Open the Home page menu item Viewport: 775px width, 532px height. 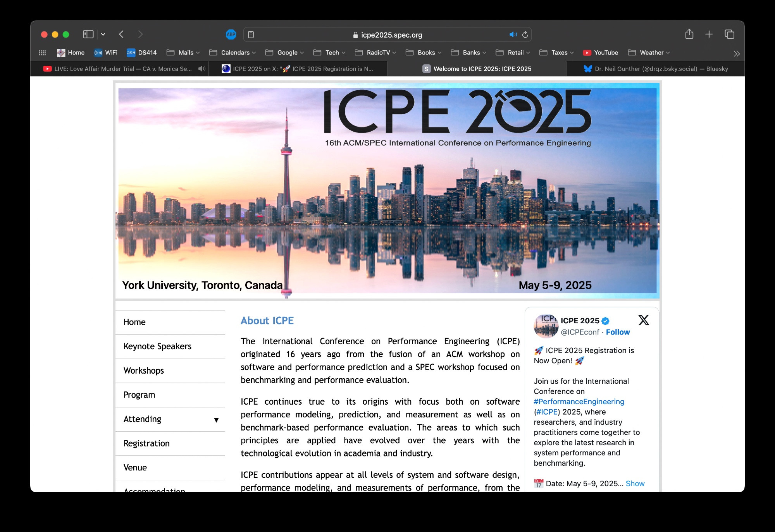click(170, 322)
